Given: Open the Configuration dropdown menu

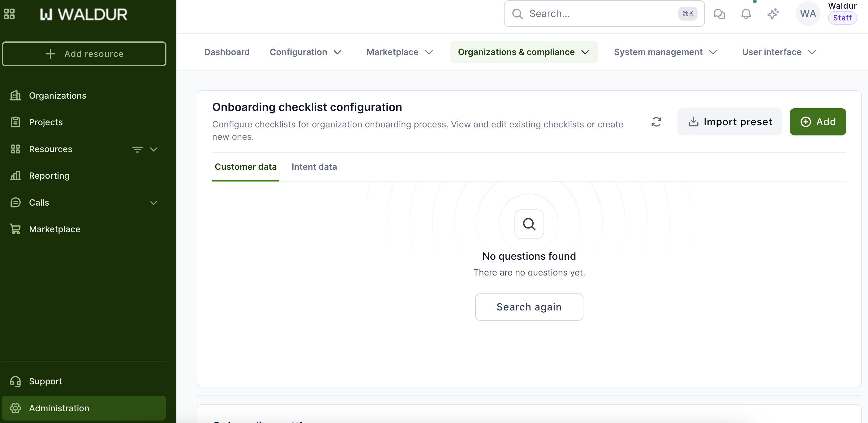Looking at the screenshot, I should [x=305, y=52].
